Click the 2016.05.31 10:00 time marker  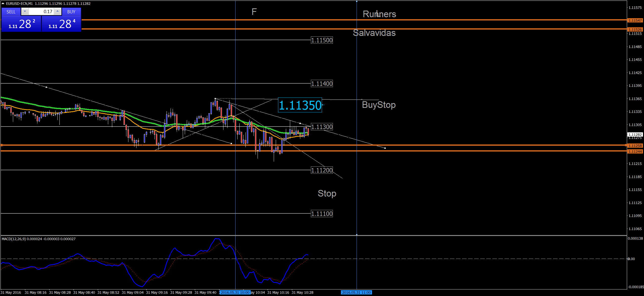click(x=235, y=292)
